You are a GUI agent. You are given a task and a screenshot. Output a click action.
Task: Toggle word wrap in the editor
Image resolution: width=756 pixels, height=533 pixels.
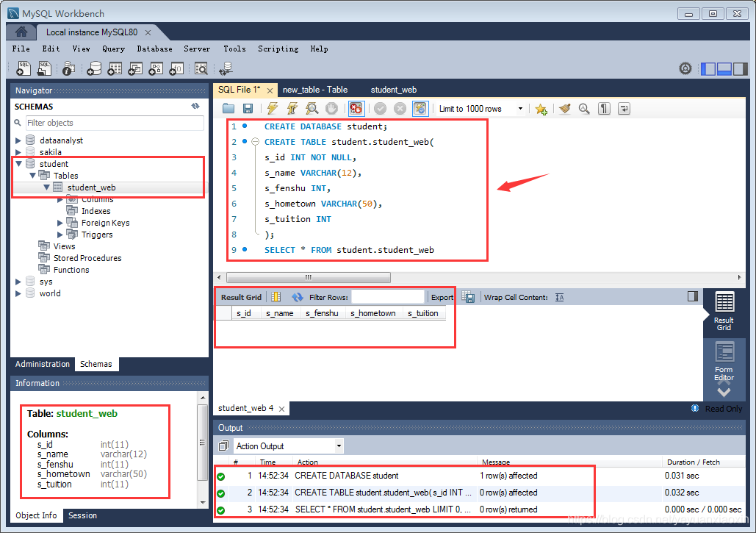[624, 109]
